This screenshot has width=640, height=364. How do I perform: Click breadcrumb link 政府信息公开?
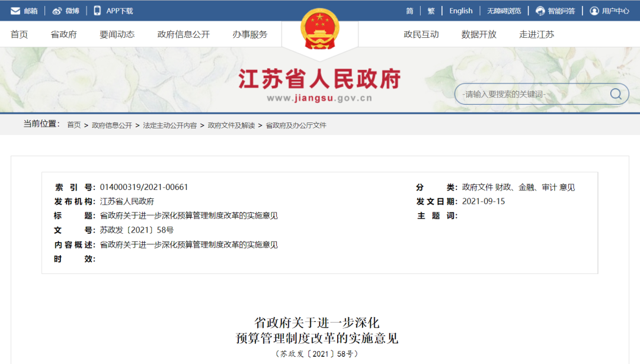click(x=112, y=125)
